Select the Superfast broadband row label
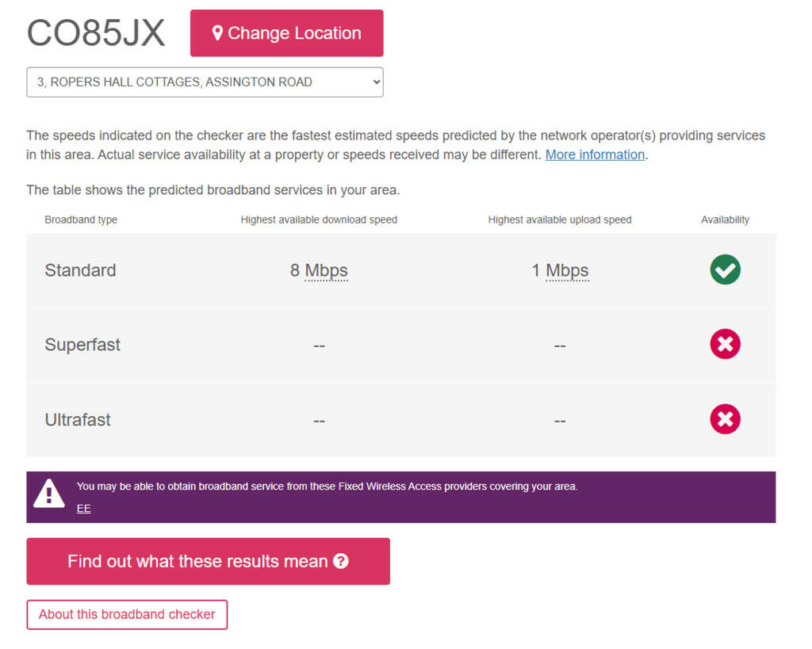812x649 pixels. click(82, 345)
